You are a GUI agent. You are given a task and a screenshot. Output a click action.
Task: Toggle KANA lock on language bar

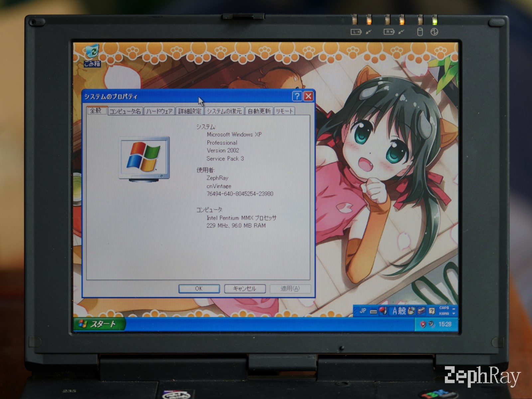444,314
